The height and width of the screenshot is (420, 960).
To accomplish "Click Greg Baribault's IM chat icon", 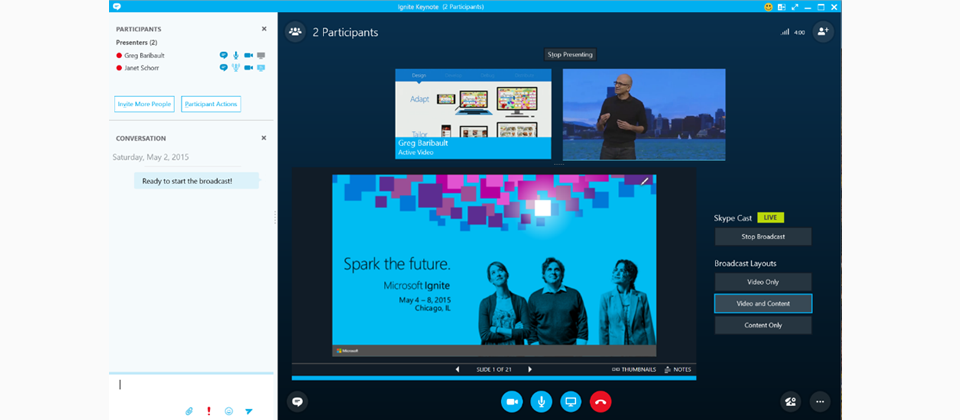I will [x=224, y=55].
